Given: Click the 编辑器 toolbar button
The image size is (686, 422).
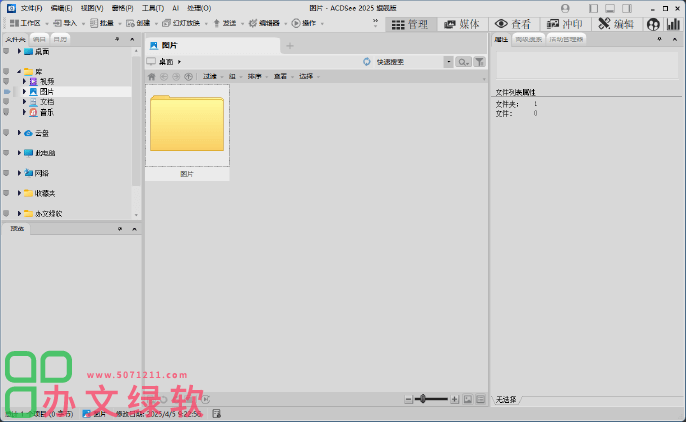Looking at the screenshot, I should pos(264,23).
